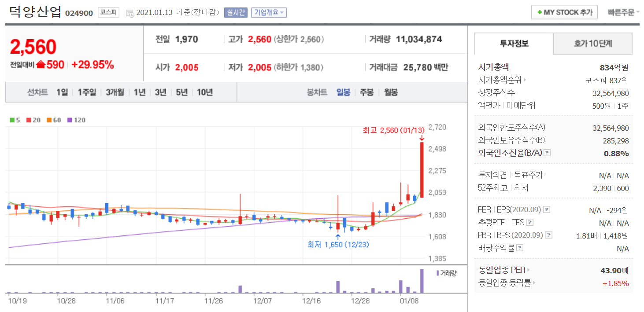The width and height of the screenshot is (644, 312).
Task: Switch to the 호가10단계 tab
Action: point(592,44)
